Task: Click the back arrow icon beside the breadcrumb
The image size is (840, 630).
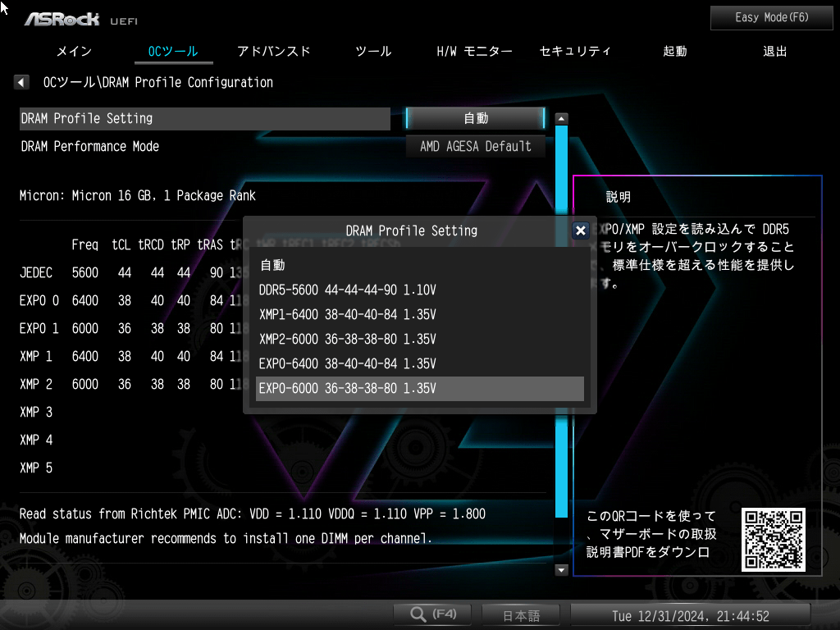Action: click(x=21, y=82)
